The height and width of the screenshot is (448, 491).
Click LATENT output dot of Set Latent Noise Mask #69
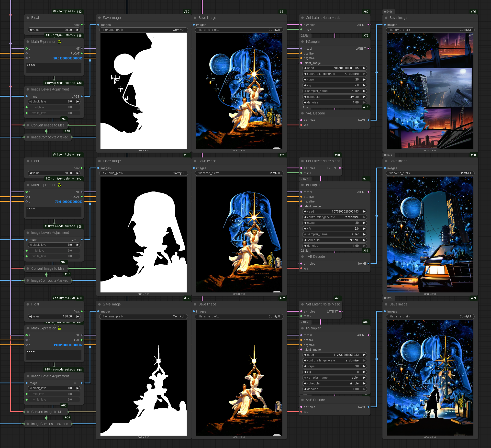point(368,25)
